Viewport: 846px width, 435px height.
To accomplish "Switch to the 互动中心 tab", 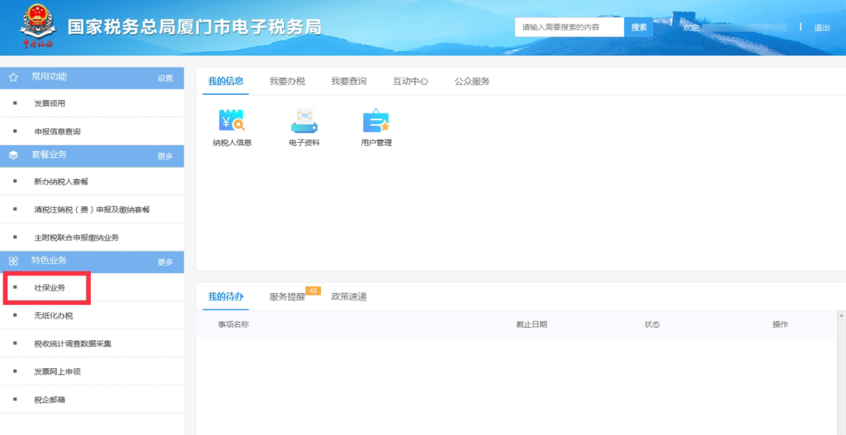I will (x=411, y=81).
